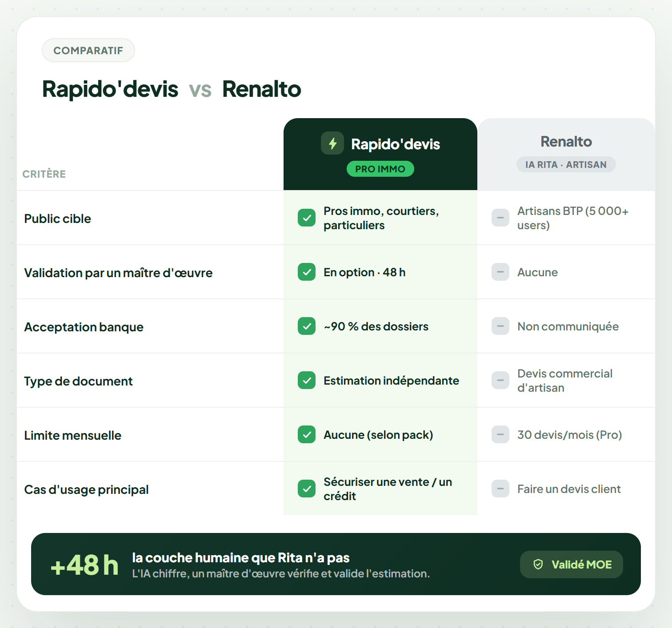The width and height of the screenshot is (672, 628).
Task: Click the Public cible row label
Action: (x=58, y=219)
